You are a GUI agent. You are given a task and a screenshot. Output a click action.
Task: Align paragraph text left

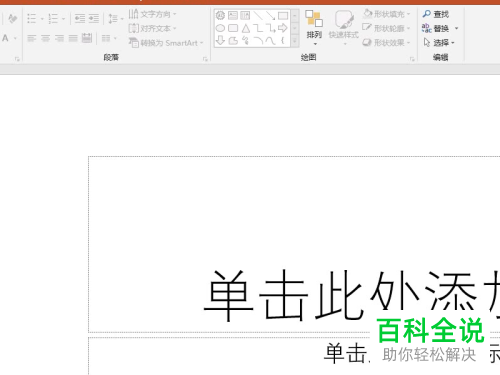pyautogui.click(x=31, y=38)
